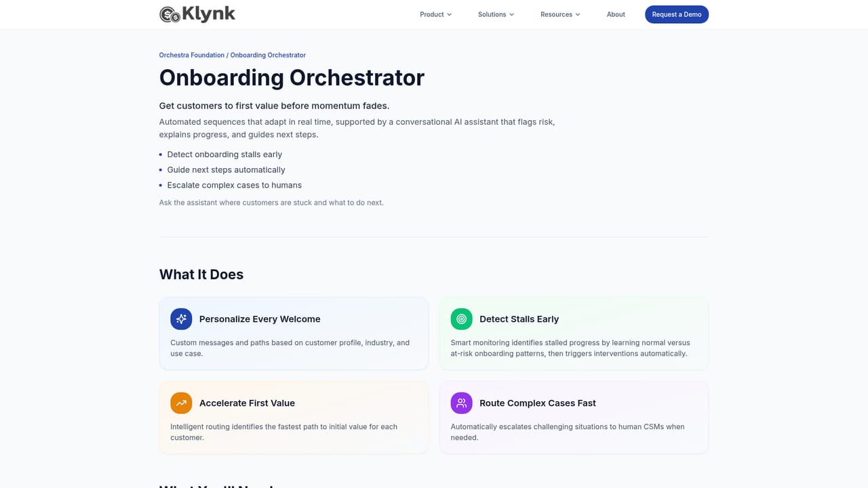Click the What It Does section heading
868x488 pixels.
(x=201, y=274)
